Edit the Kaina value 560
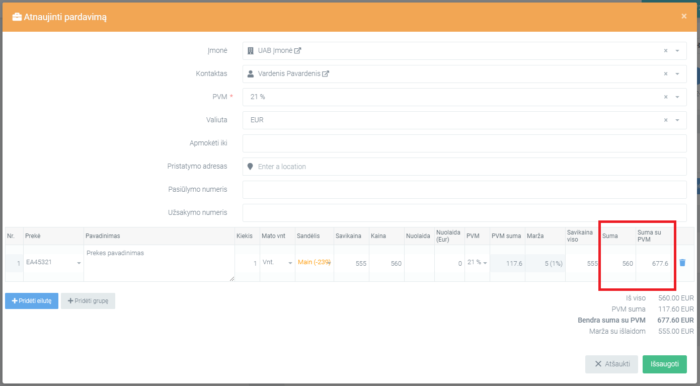700x386 pixels. 387,263
